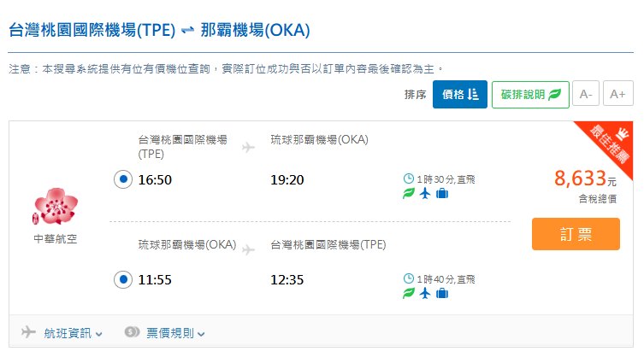Select the 16:50 departure radio button

pos(123,179)
